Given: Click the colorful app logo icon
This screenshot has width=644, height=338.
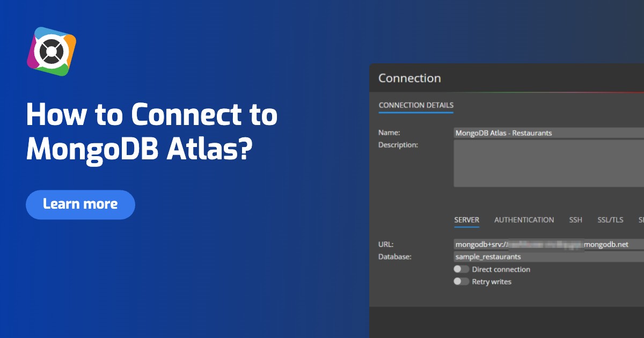Looking at the screenshot, I should (52, 52).
